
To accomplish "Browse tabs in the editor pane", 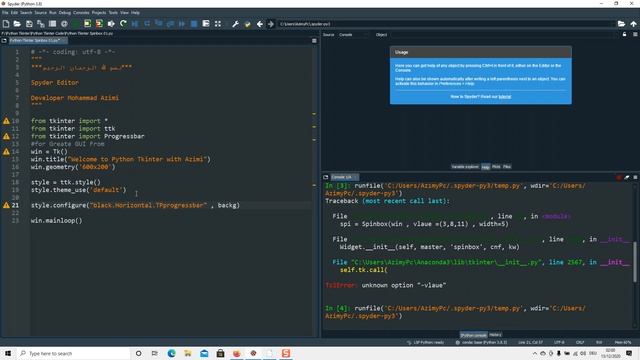I will click(4, 40).
